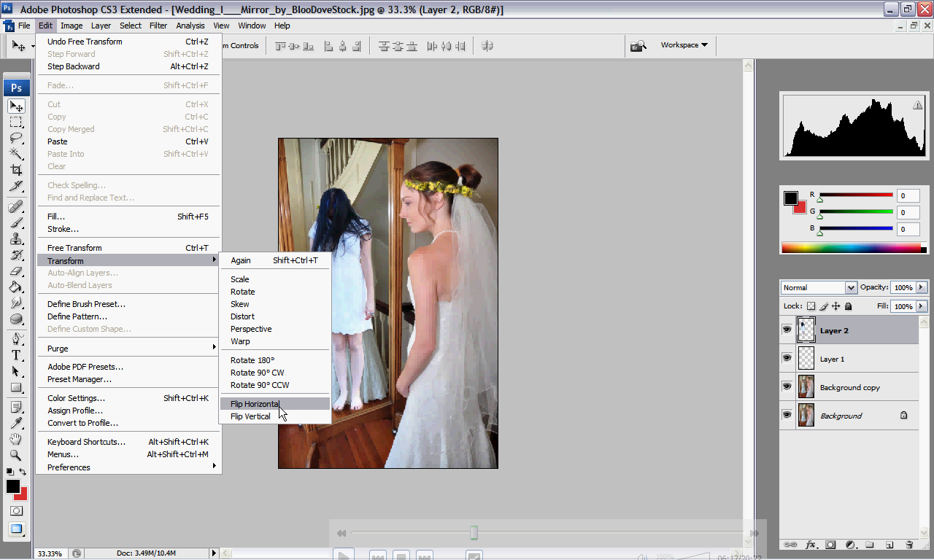Select the Hand tool

pos(16,440)
